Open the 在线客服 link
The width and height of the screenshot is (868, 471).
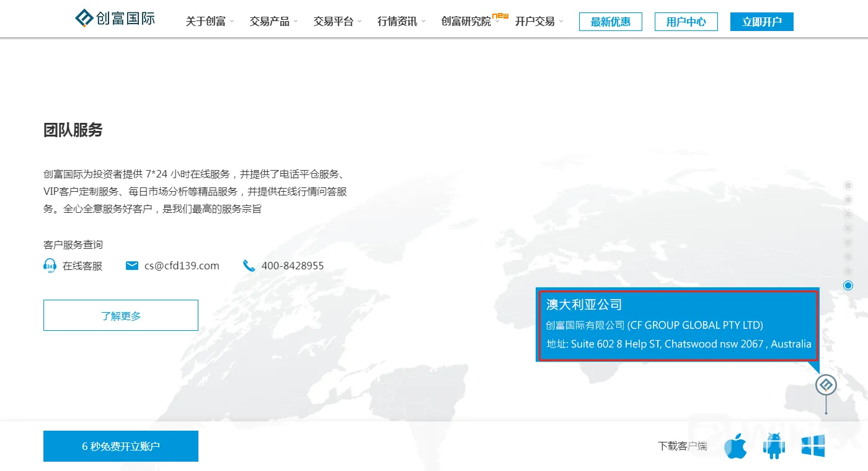coord(82,266)
